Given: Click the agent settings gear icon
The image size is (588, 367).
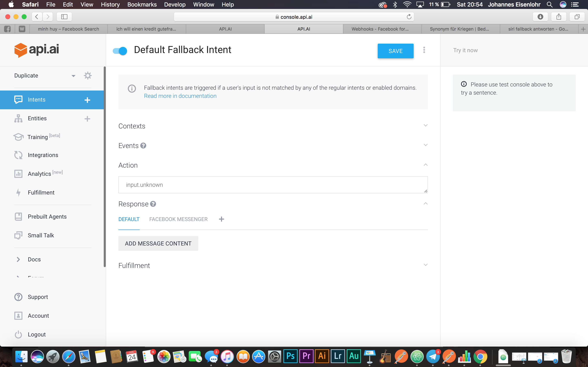Looking at the screenshot, I should 87,75.
